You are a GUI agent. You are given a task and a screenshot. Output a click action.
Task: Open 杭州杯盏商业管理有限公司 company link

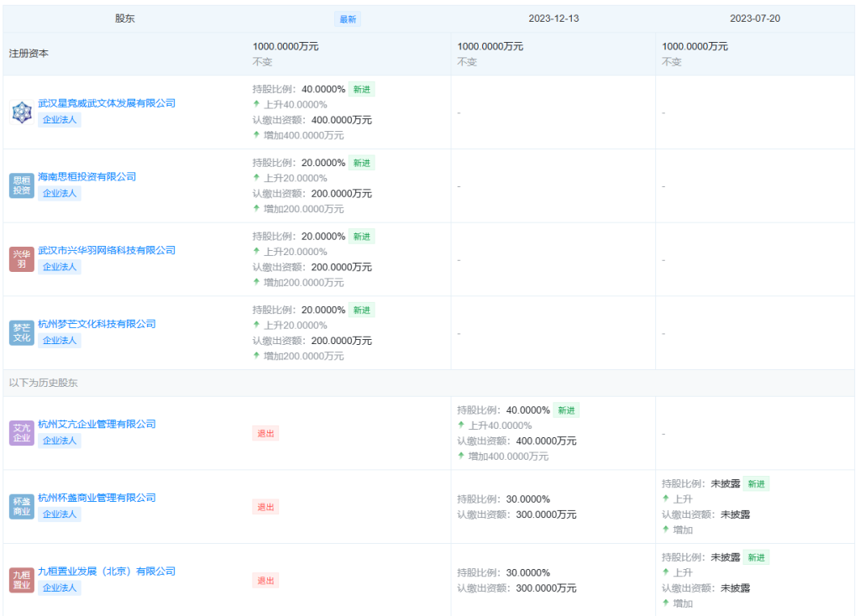click(97, 498)
